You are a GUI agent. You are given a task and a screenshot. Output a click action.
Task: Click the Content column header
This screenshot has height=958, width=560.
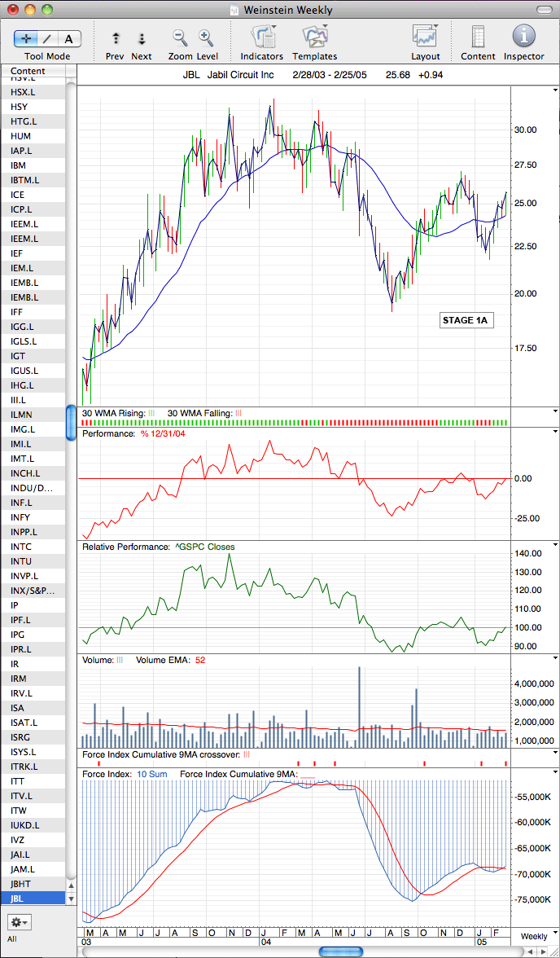tap(33, 71)
